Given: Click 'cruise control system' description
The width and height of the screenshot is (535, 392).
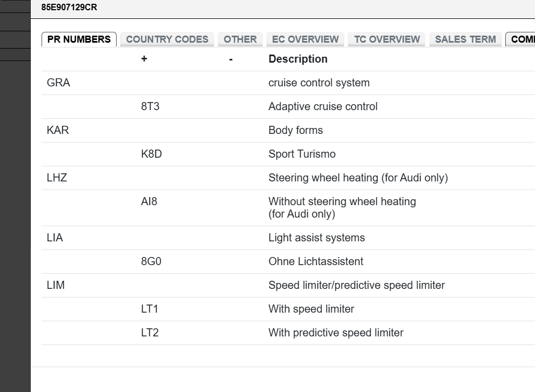Looking at the screenshot, I should (x=319, y=83).
